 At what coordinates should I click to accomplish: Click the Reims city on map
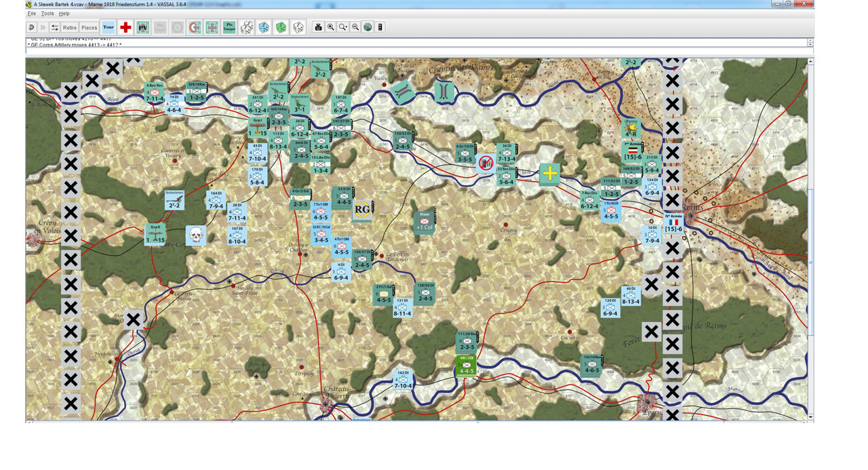point(691,216)
